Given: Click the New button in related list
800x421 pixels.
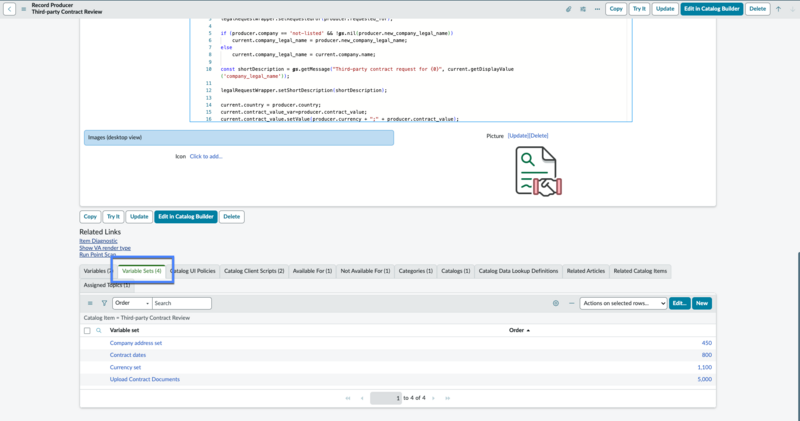Looking at the screenshot, I should pos(702,303).
